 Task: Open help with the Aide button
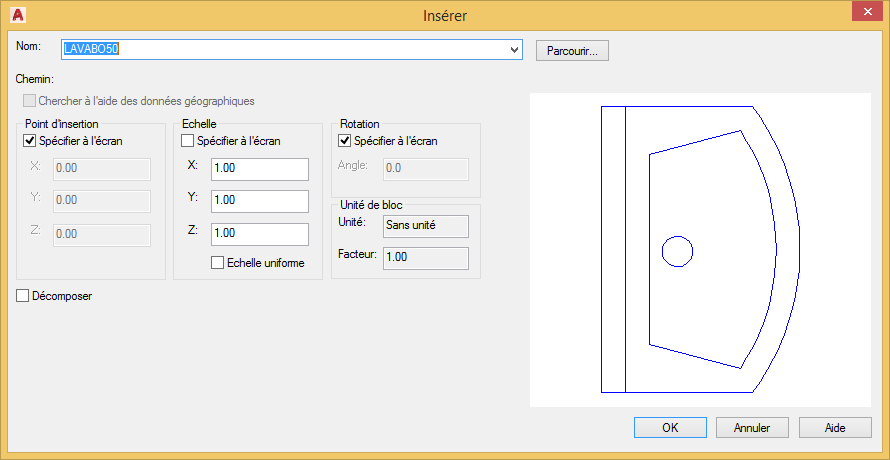coord(834,427)
